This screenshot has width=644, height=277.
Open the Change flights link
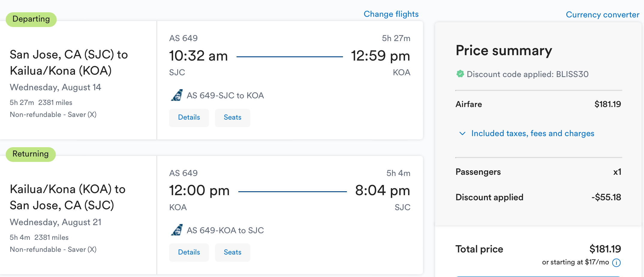point(391,14)
